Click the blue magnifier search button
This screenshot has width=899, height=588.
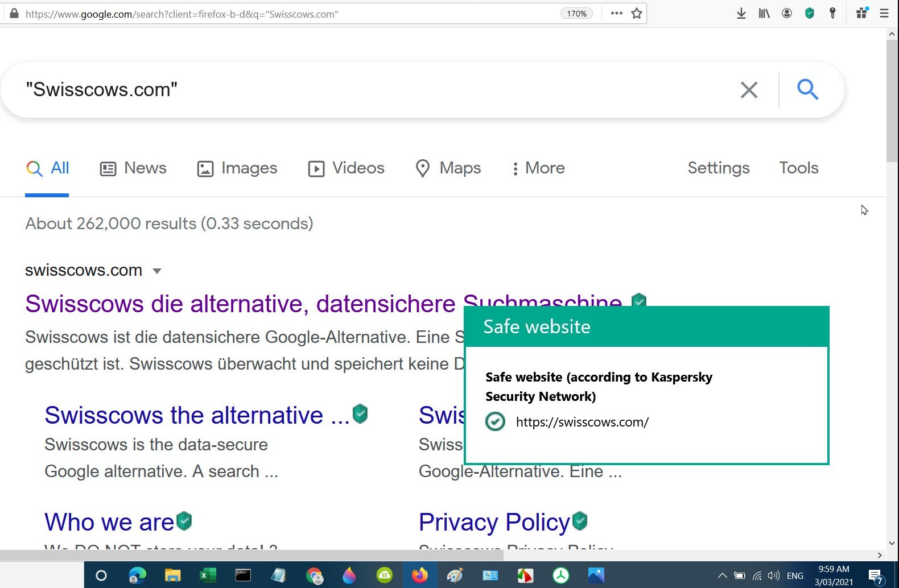[807, 90]
